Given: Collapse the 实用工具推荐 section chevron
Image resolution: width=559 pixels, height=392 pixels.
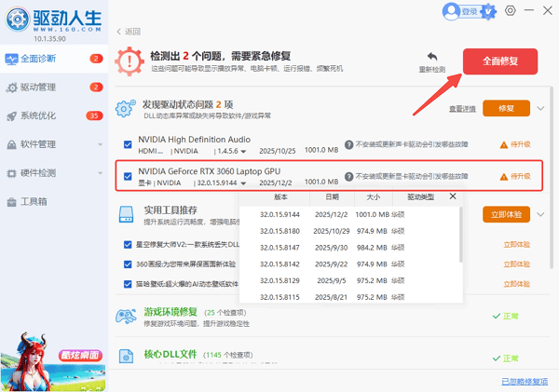Looking at the screenshot, I should (x=540, y=214).
